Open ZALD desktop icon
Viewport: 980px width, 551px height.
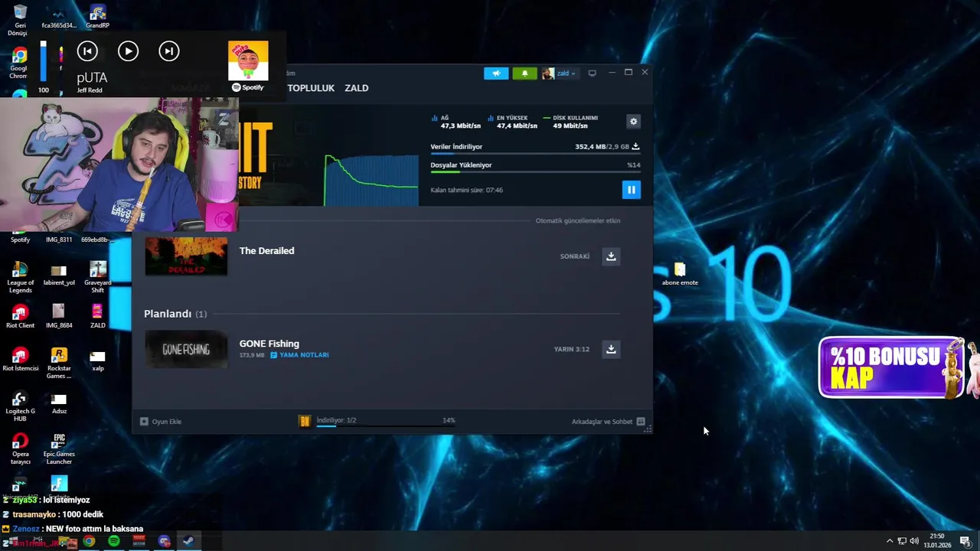tap(97, 317)
